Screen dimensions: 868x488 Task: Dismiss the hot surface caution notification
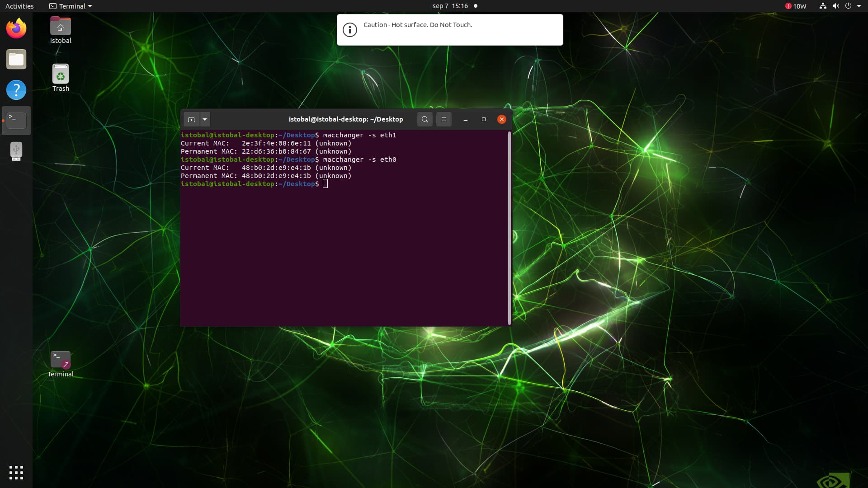tap(449, 30)
